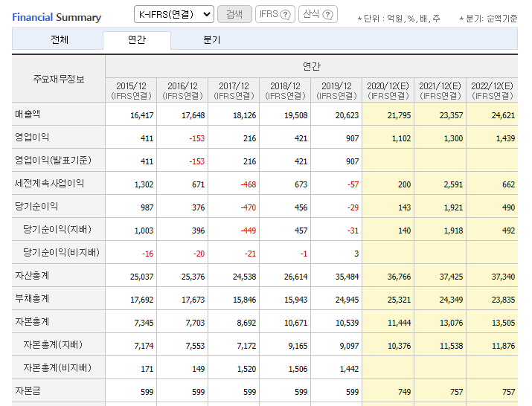Switch to the 전체 tab
Image resolution: width=532 pixels, height=406 pixels.
coord(60,39)
